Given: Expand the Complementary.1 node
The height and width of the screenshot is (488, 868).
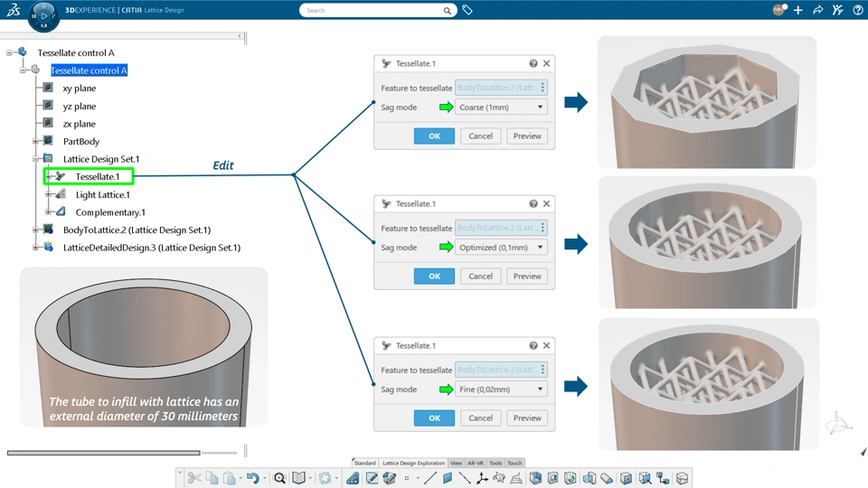Looking at the screenshot, I should click(x=48, y=212).
